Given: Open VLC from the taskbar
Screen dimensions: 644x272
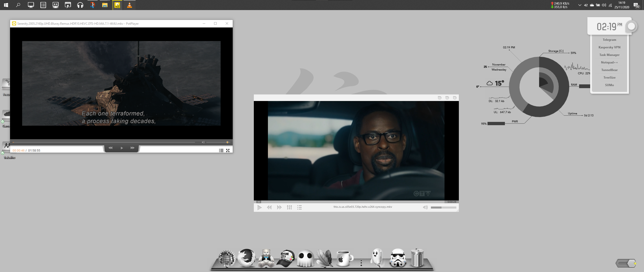Looking at the screenshot, I should 129,5.
